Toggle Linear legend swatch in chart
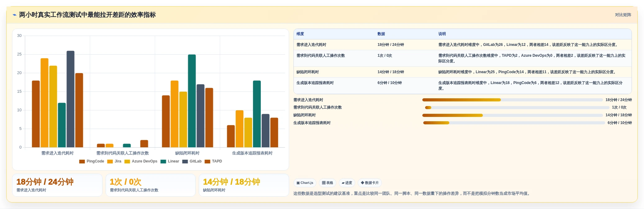The image size is (644, 209). click(163, 162)
